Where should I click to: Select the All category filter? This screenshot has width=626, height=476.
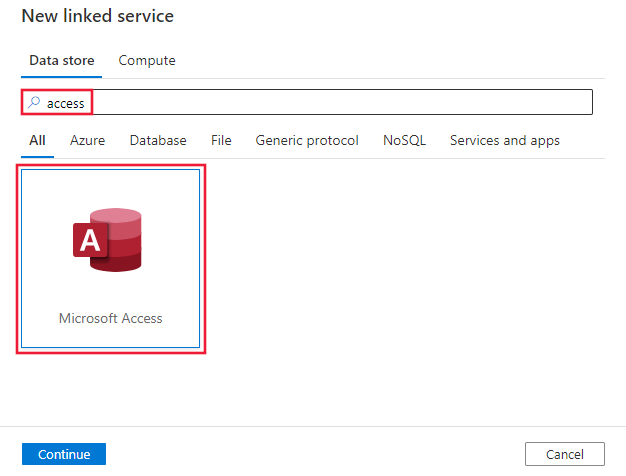(37, 140)
